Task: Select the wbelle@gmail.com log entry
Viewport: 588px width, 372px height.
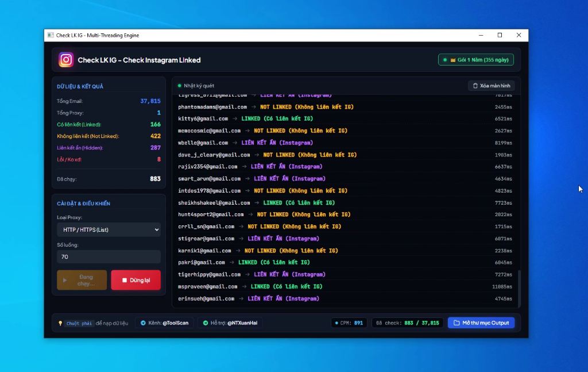Action: pos(345,143)
